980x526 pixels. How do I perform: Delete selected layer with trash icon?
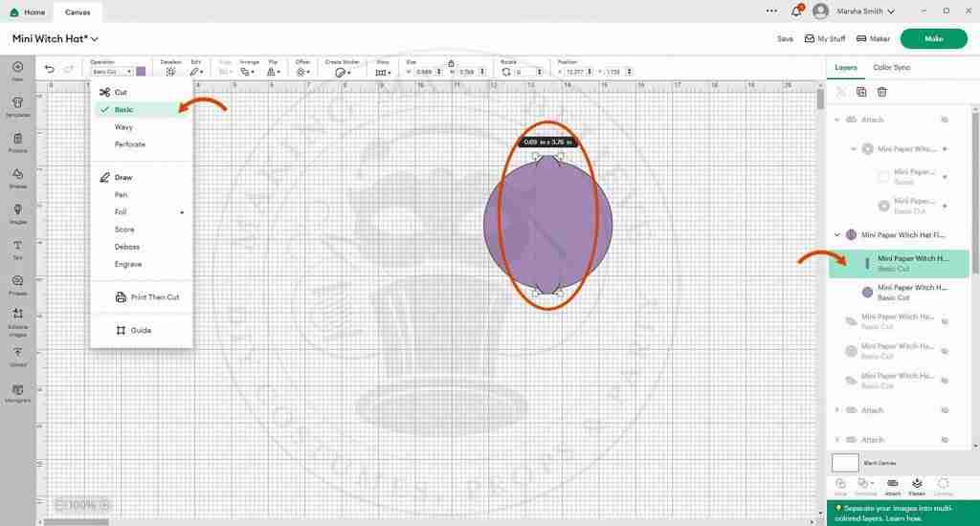[882, 92]
